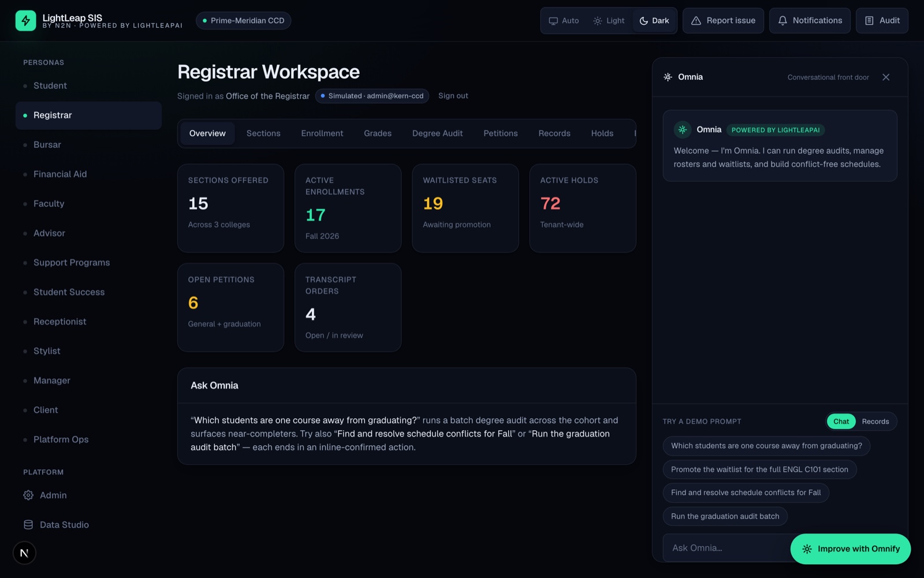Screen dimensions: 924x578
Task: Close the Omnia panel
Action: click(x=886, y=77)
